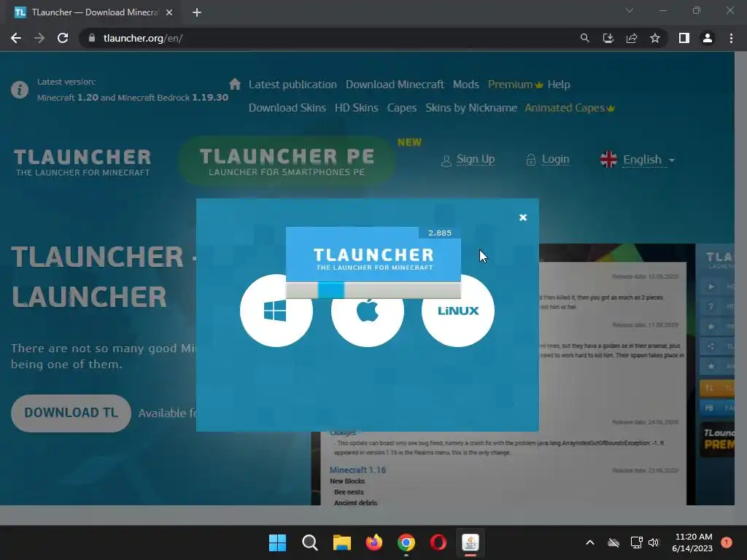747x560 pixels.
Task: Open the Windows Start menu
Action: coord(277,542)
